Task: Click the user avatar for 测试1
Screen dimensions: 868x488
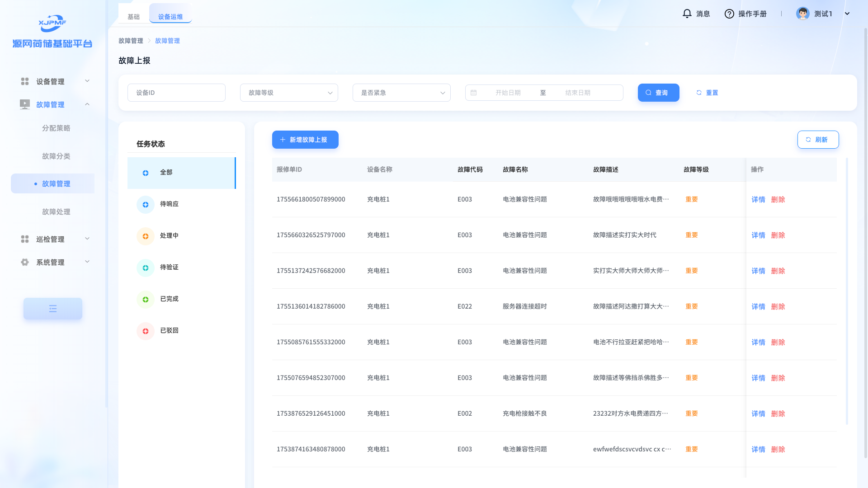Action: tap(802, 14)
